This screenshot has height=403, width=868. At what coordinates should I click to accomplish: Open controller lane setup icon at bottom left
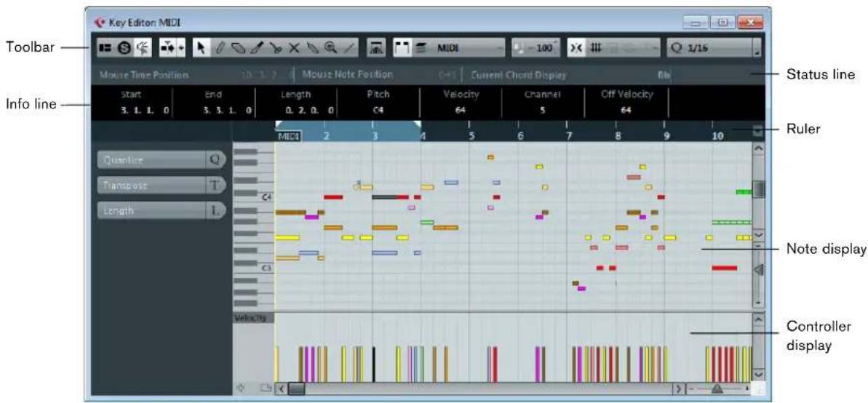point(241,388)
